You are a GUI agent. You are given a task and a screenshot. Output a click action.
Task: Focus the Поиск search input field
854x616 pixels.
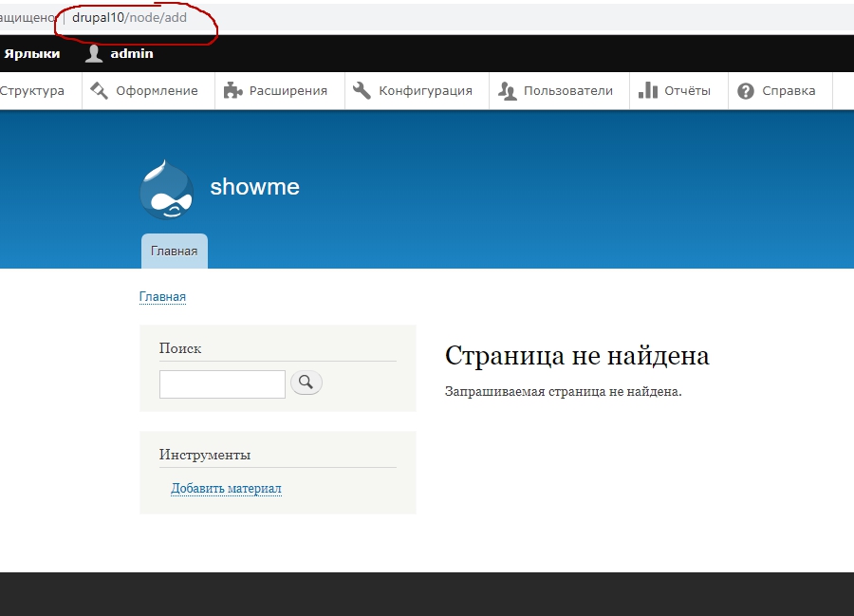coord(222,384)
